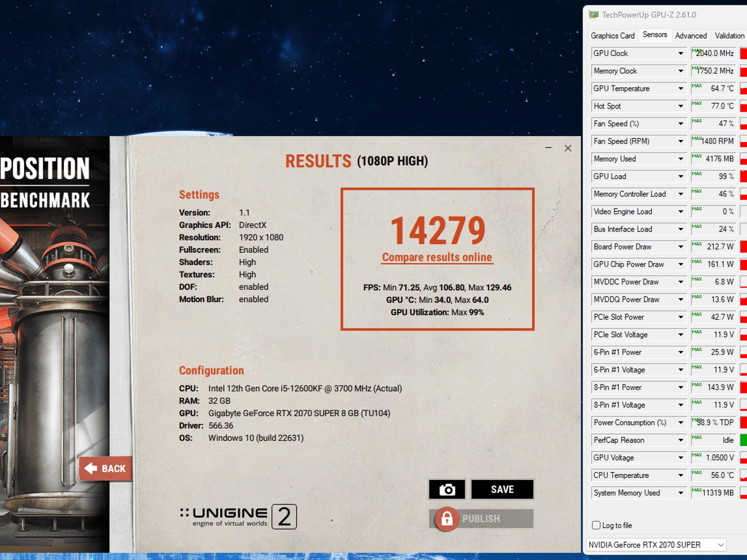Click the Gigabyte GeForce RTX 2070 SUPER text
747x560 pixels.
tap(299, 413)
